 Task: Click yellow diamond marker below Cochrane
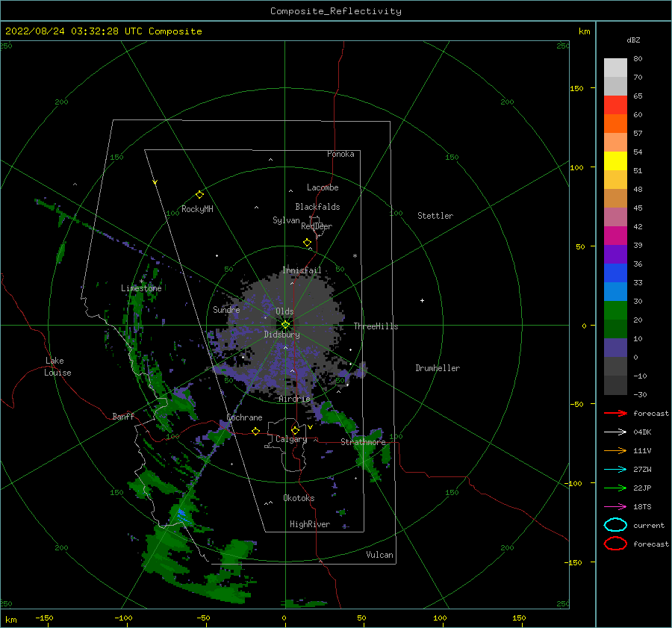point(255,431)
